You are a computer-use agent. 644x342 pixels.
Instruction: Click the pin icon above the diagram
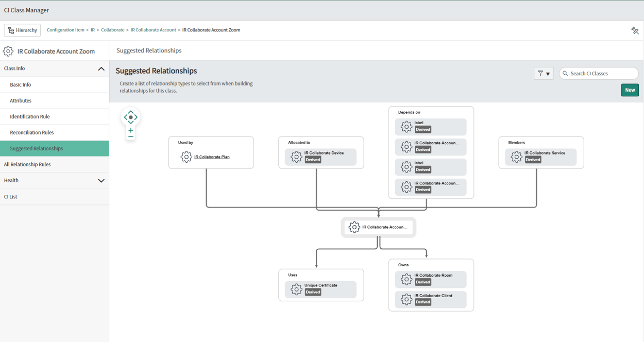[635, 30]
